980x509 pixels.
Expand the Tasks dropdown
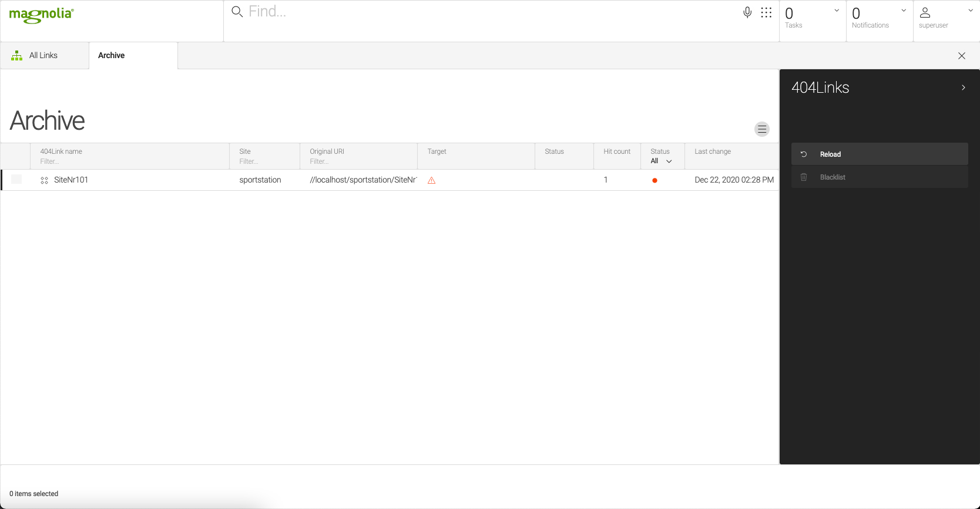[837, 11]
